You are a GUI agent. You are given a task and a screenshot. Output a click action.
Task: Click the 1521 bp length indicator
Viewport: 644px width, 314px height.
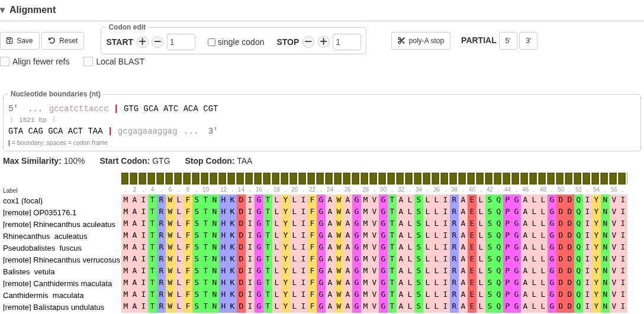(33, 120)
